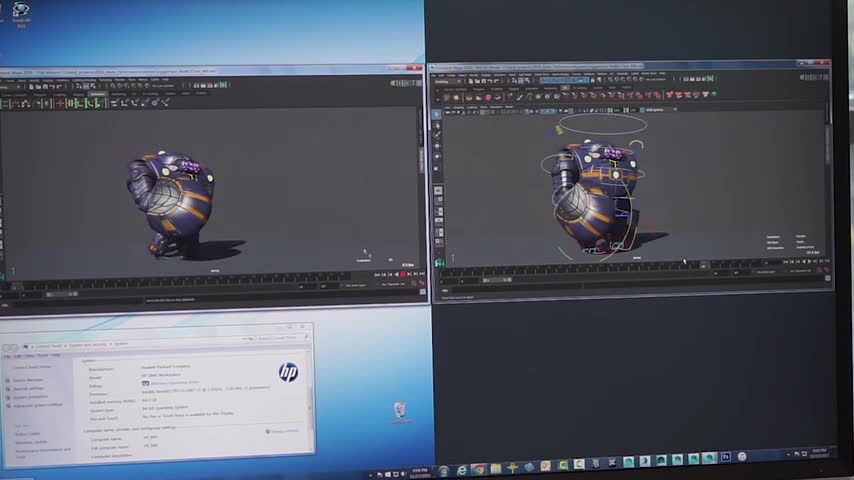Click Change settings link in System window
This screenshot has width=854, height=480.
[284, 431]
